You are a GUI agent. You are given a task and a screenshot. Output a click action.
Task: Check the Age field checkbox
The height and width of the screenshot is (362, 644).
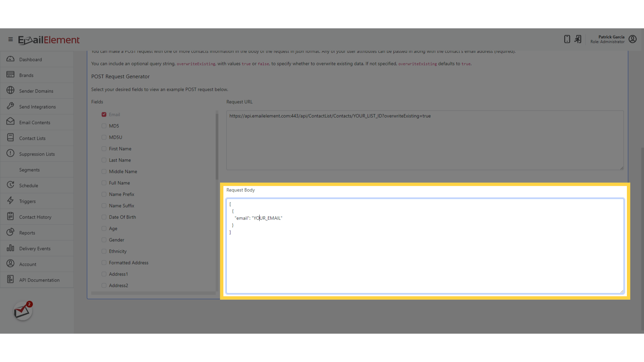[104, 229]
